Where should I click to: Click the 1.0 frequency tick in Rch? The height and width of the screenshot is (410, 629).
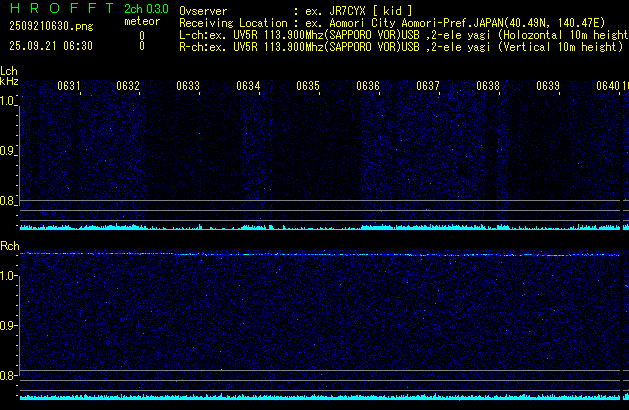click(8, 275)
